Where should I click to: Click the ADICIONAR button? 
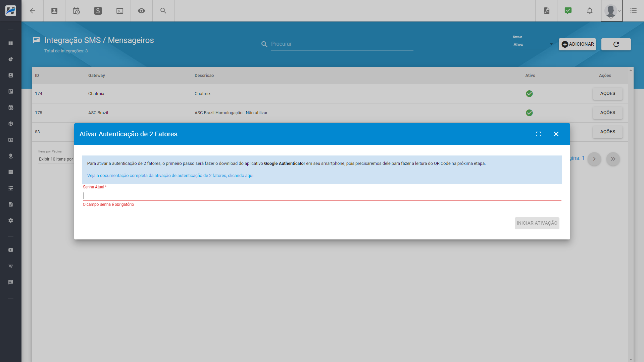pyautogui.click(x=577, y=44)
